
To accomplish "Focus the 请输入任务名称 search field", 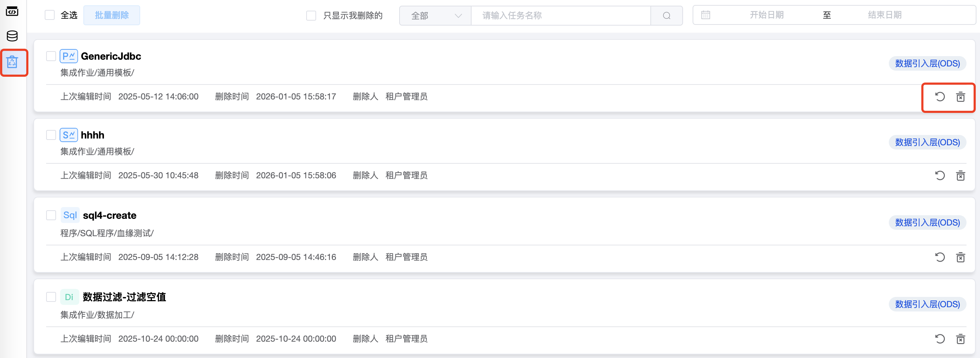I will click(x=561, y=16).
